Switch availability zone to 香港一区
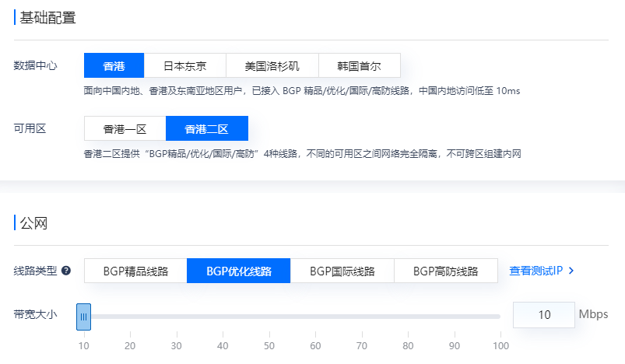The image size is (625, 364). click(x=125, y=128)
